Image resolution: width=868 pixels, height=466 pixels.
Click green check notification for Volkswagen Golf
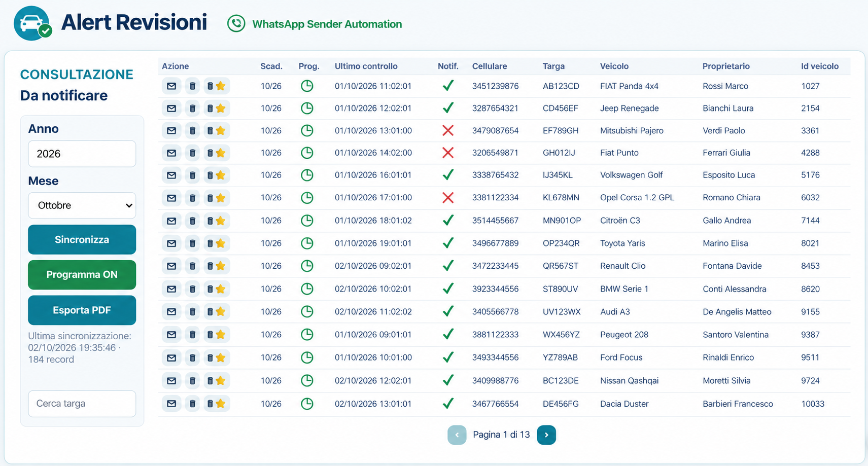tap(447, 175)
